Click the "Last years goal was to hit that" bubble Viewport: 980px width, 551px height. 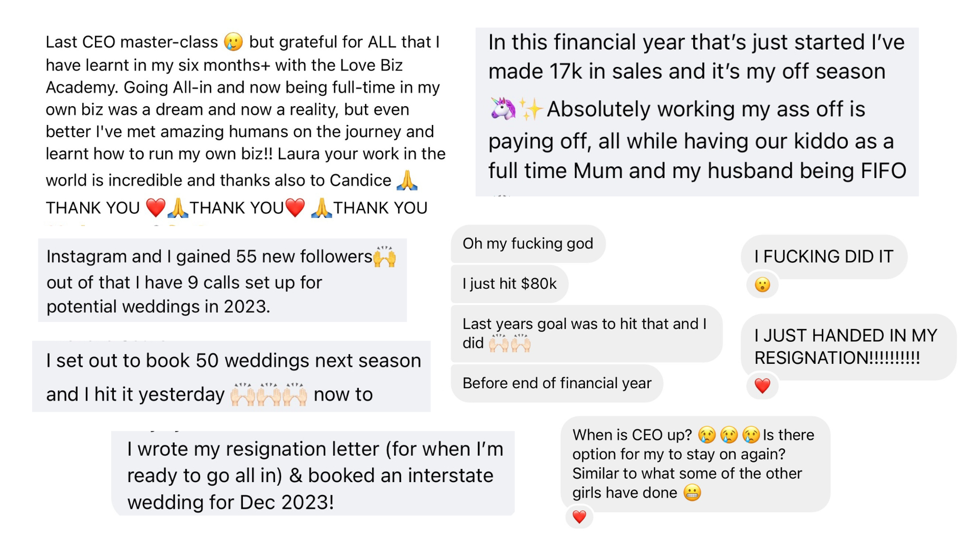[x=586, y=333]
